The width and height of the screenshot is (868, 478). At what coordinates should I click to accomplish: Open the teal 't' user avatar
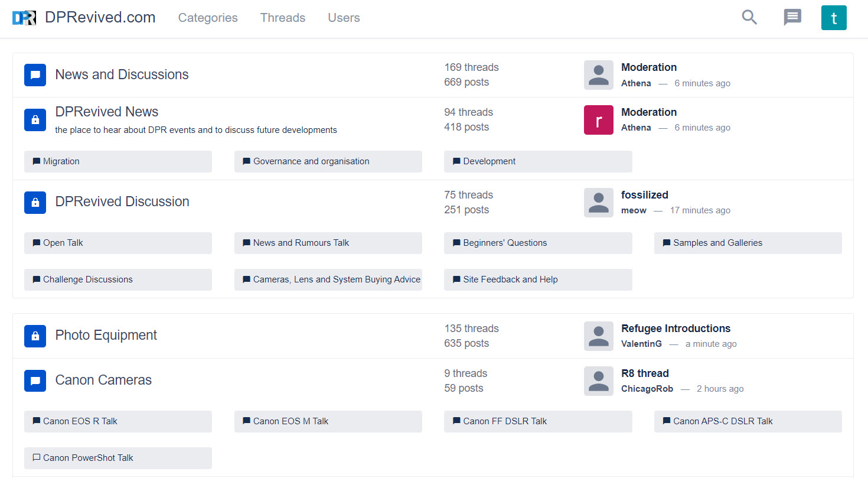click(x=834, y=18)
